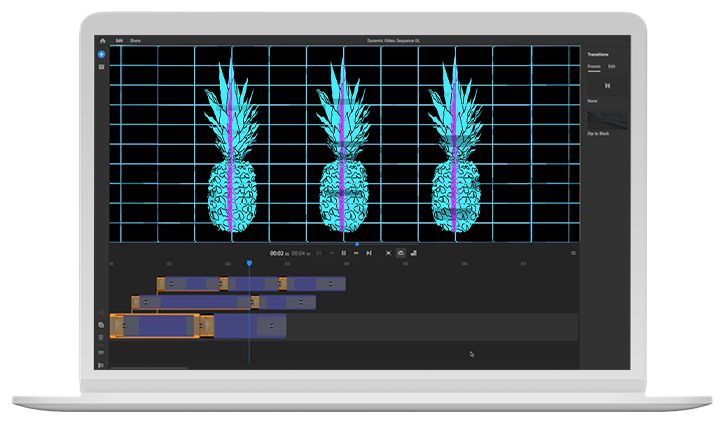The image size is (720, 425).
Task: Delete selected clip with trash icon
Action: click(x=101, y=338)
